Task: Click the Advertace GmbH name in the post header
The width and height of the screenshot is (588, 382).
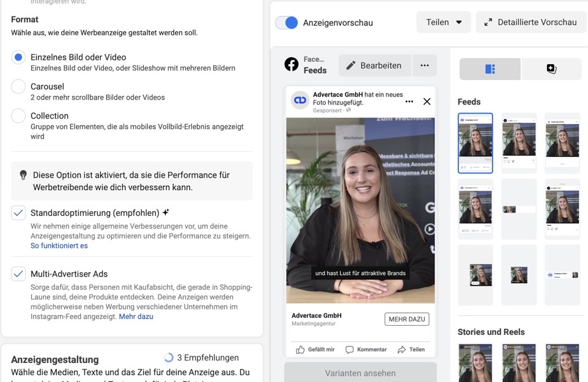Action: tap(338, 95)
